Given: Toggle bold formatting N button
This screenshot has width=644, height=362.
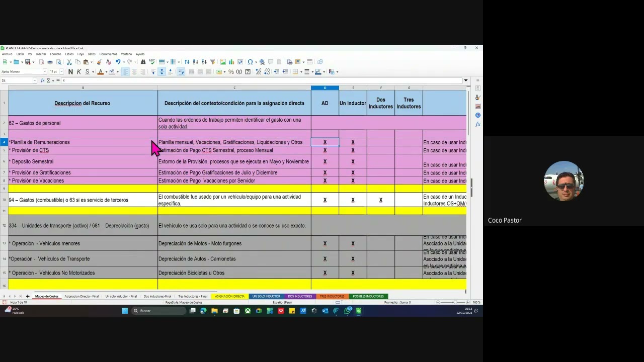Looking at the screenshot, I should (70, 72).
